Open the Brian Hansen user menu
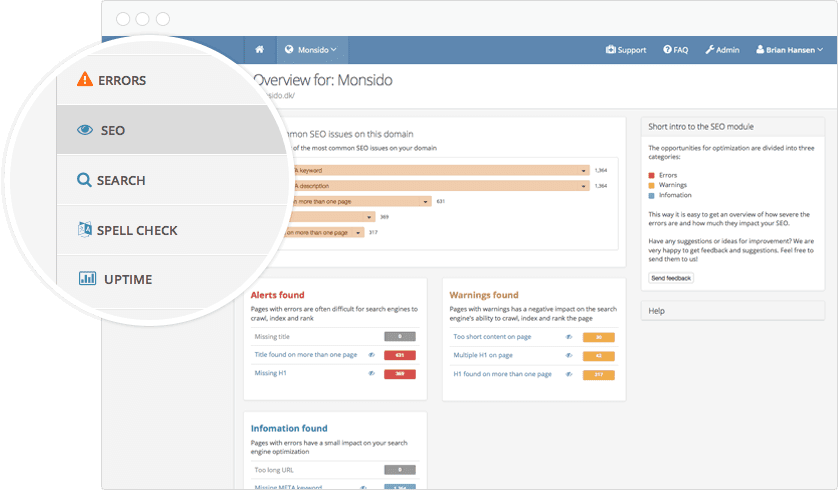The width and height of the screenshot is (838, 490). (789, 50)
